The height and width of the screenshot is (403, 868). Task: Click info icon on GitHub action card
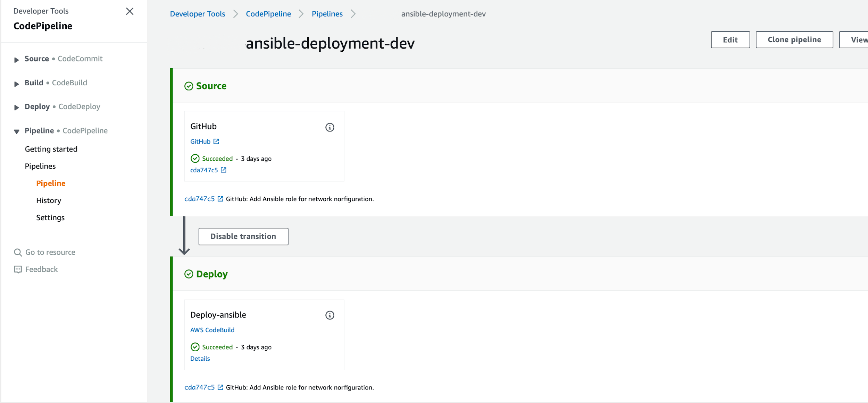tap(329, 127)
